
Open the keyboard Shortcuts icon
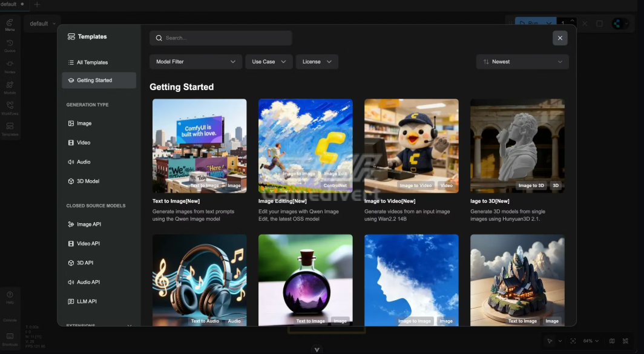pyautogui.click(x=10, y=339)
